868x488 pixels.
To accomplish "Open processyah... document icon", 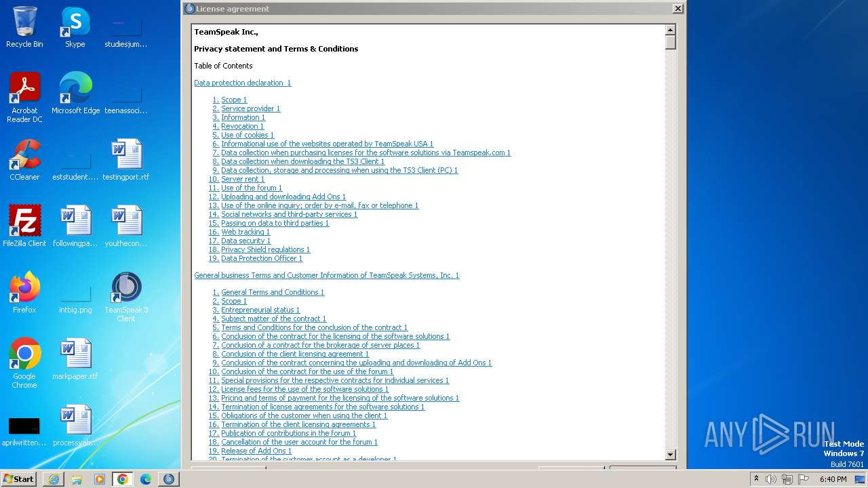I will (x=75, y=426).
